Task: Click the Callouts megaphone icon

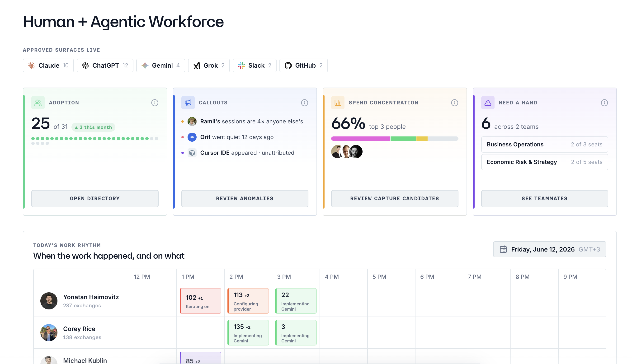Action: click(188, 103)
